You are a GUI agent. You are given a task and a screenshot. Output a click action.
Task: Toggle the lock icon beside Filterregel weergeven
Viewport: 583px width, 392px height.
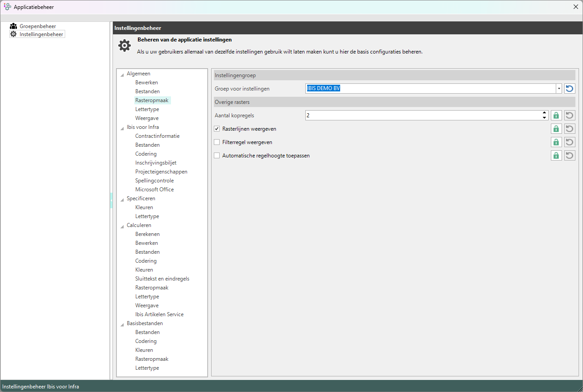[x=556, y=142]
